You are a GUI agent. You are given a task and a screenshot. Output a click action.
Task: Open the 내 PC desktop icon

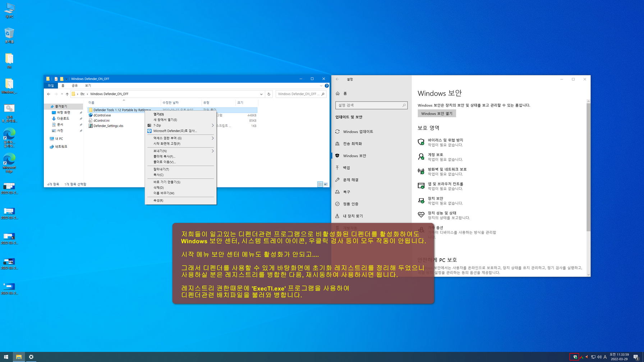click(x=9, y=11)
